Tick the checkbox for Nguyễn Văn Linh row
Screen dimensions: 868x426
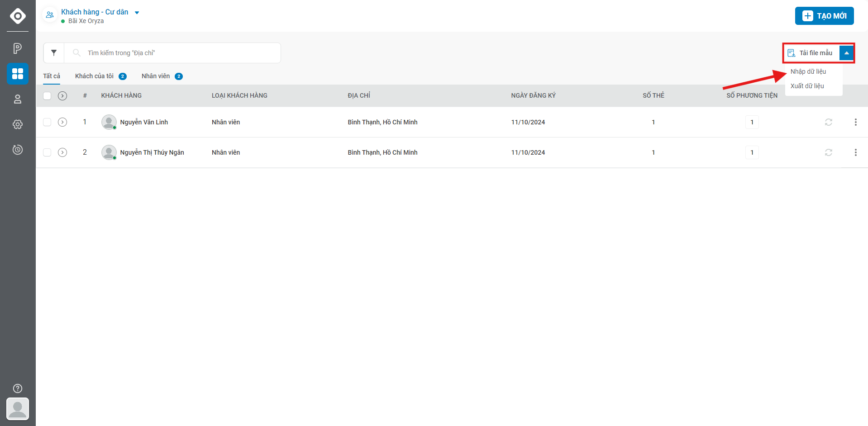point(47,122)
